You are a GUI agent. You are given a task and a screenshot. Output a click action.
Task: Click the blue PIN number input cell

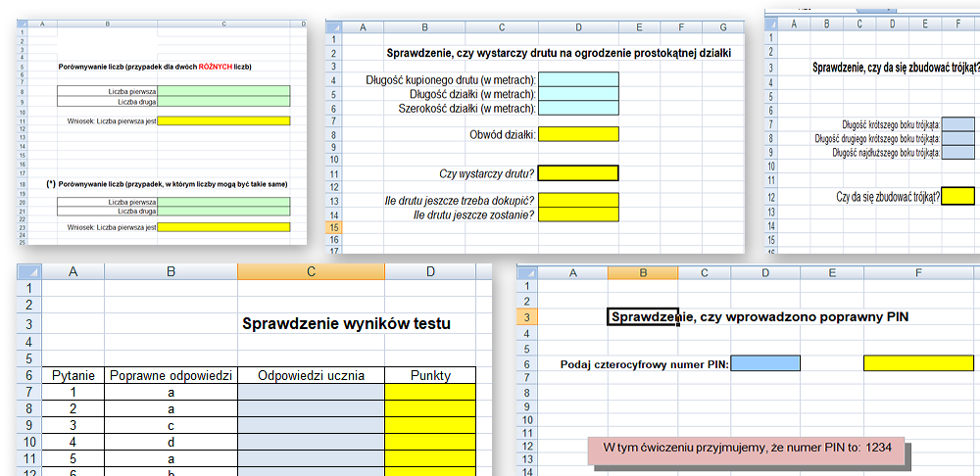click(x=765, y=363)
